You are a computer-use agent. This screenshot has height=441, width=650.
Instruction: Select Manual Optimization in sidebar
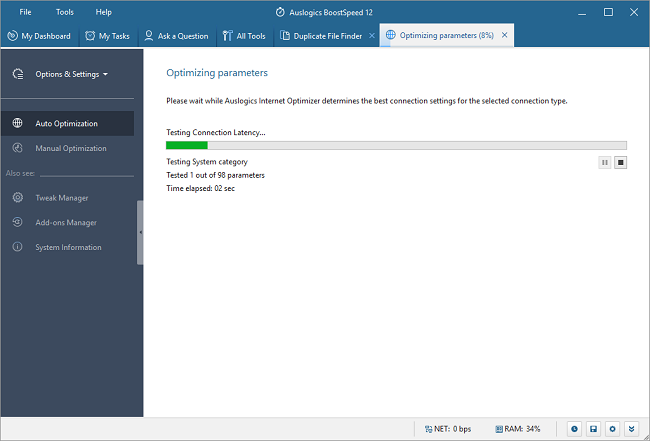pyautogui.click(x=67, y=148)
